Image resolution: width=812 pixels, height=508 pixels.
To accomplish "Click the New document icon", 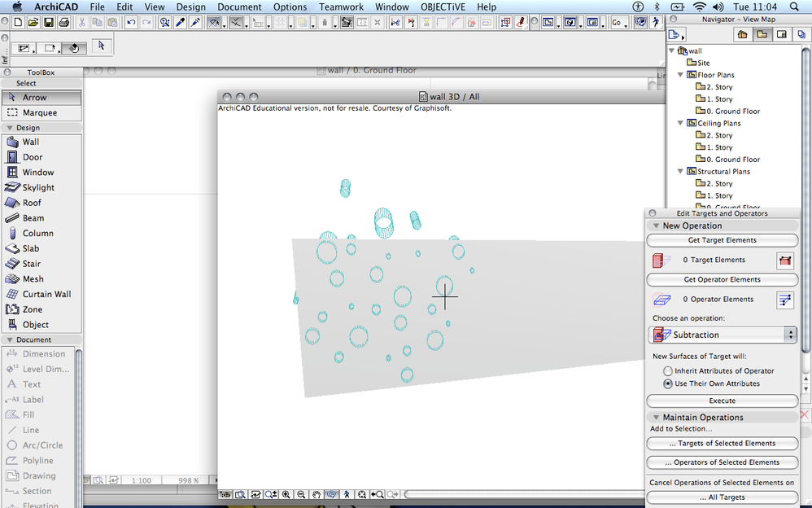I will point(18,22).
